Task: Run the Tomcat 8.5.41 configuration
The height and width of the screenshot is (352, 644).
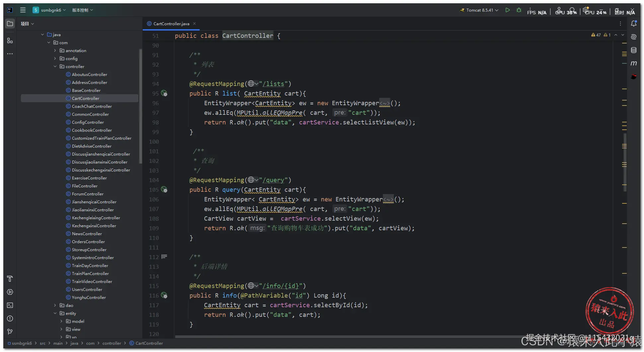Action: 507,10
